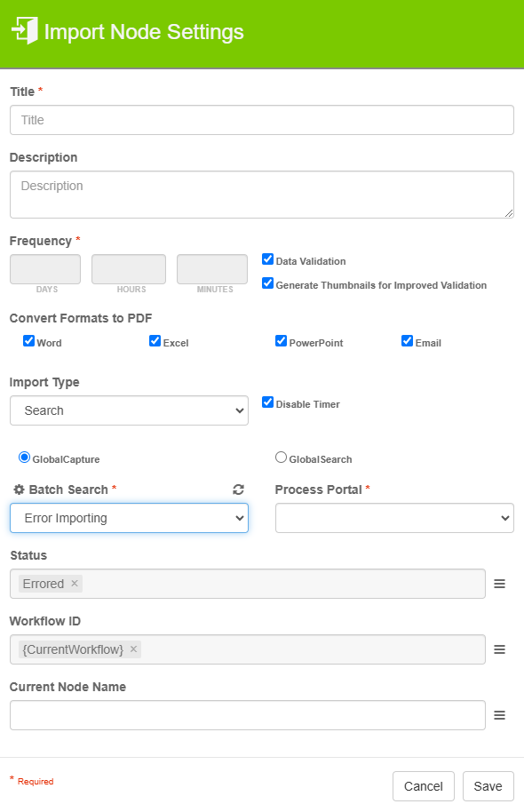Click the list icon beside Workflow ID
This screenshot has height=812, width=524.
pos(499,649)
